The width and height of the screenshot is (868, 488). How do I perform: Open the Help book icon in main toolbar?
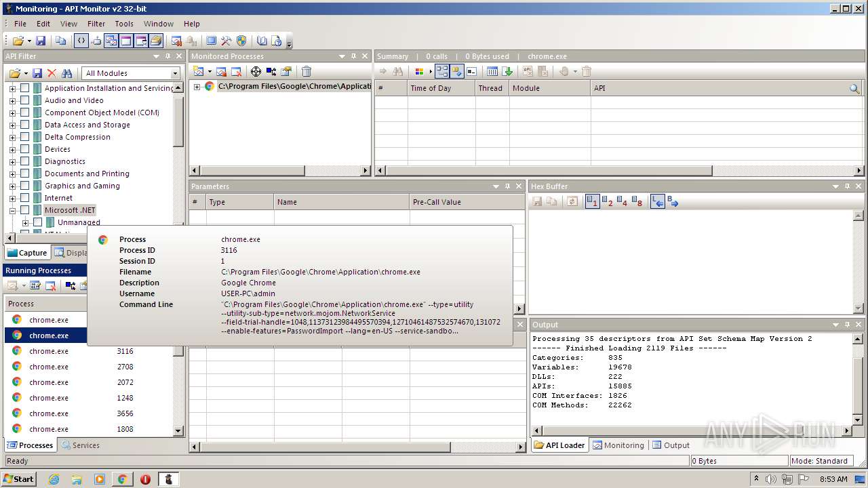point(262,41)
